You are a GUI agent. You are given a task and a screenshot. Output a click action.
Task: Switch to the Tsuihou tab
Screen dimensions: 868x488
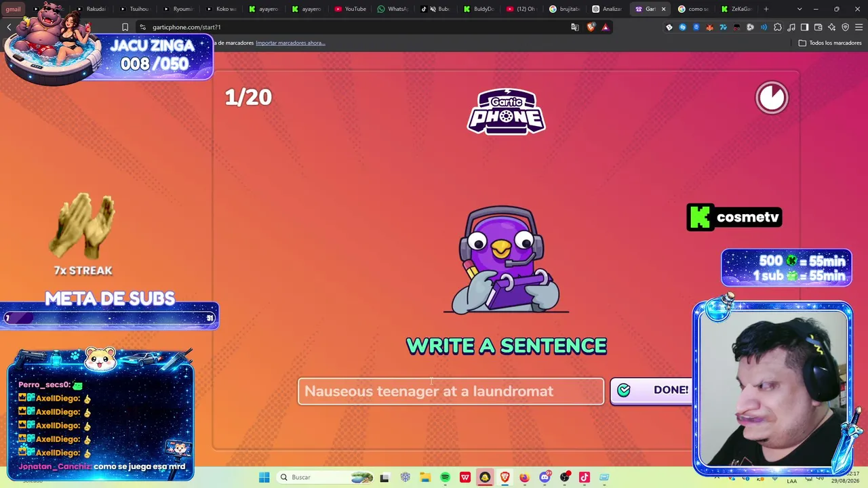coord(134,9)
